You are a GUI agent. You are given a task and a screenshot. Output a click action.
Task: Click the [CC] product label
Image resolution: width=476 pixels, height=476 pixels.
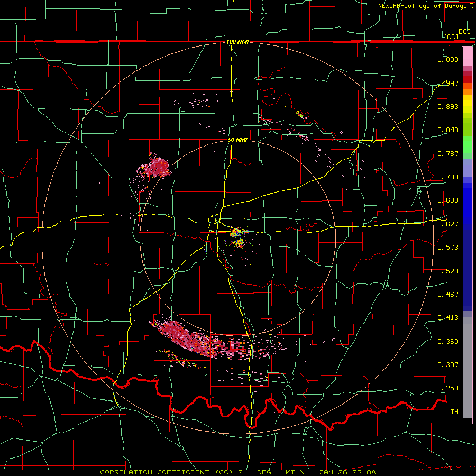tap(452, 36)
